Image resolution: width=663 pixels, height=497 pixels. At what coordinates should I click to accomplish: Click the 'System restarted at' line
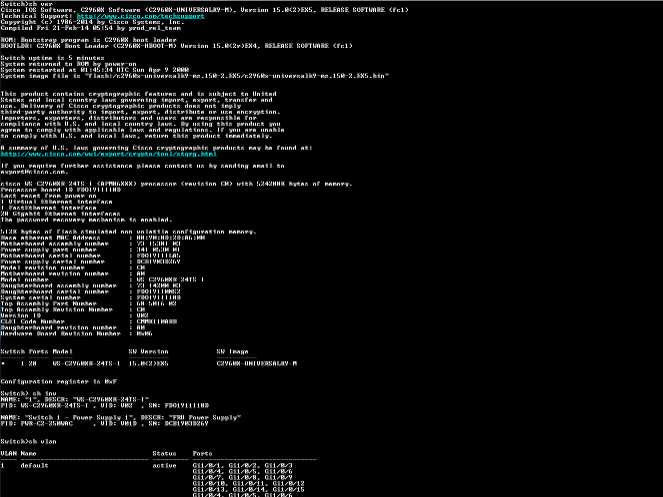pos(95,70)
